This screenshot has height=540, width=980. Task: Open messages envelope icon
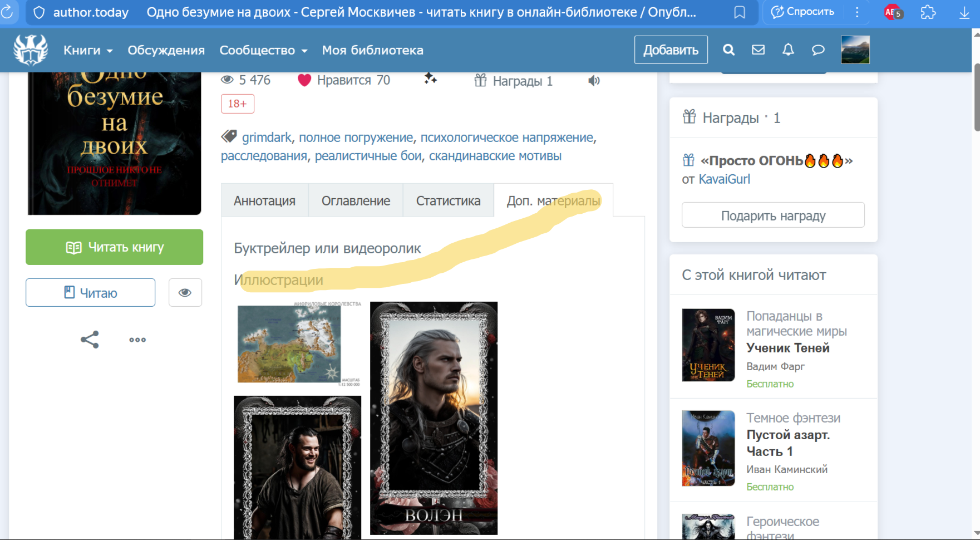[758, 50]
